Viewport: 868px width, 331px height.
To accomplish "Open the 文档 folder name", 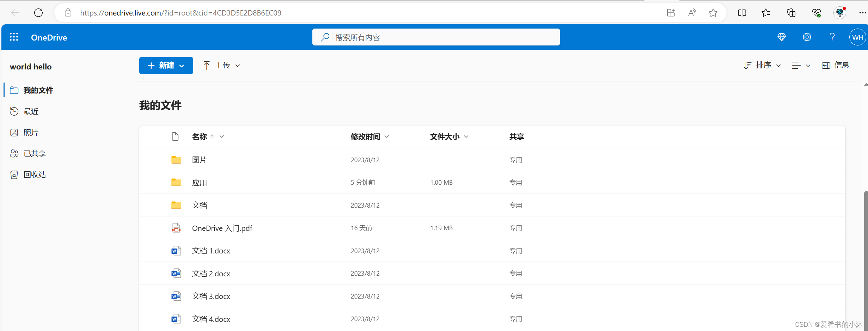I will point(200,205).
